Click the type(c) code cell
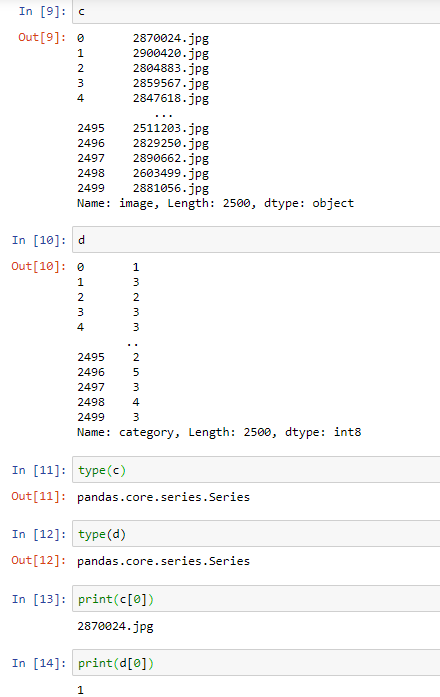 256,470
